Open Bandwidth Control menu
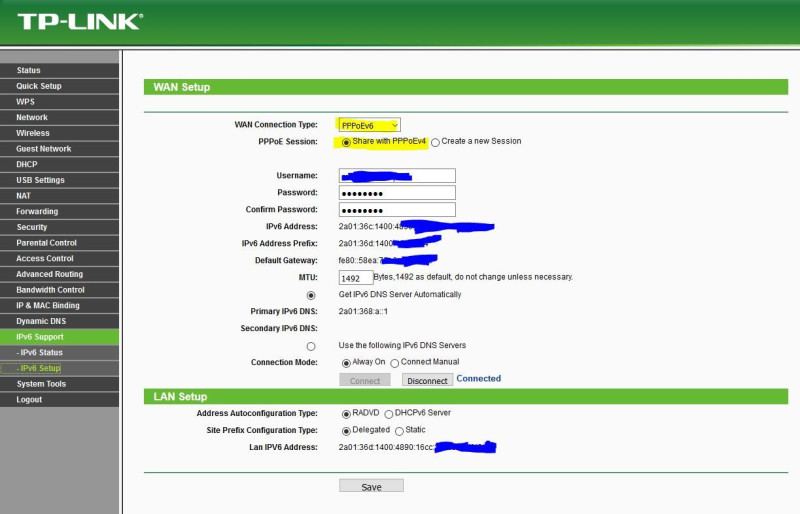The image size is (800, 514). (59, 289)
